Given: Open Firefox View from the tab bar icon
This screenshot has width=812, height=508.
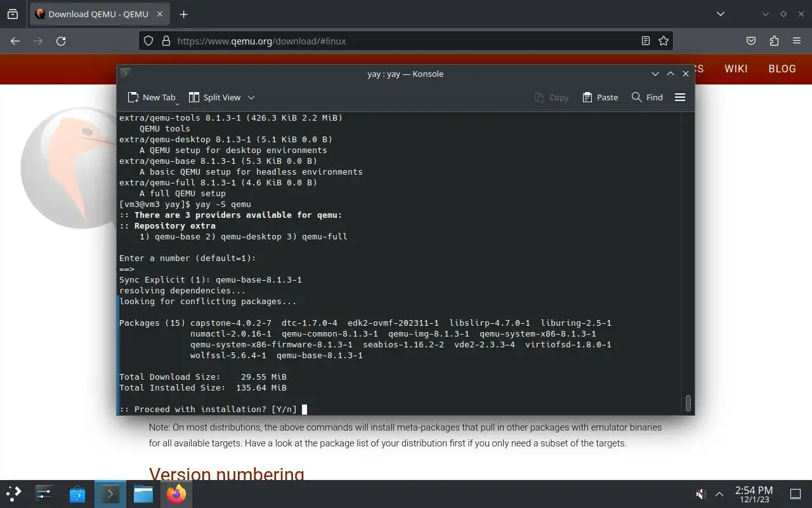Looking at the screenshot, I should (13, 14).
